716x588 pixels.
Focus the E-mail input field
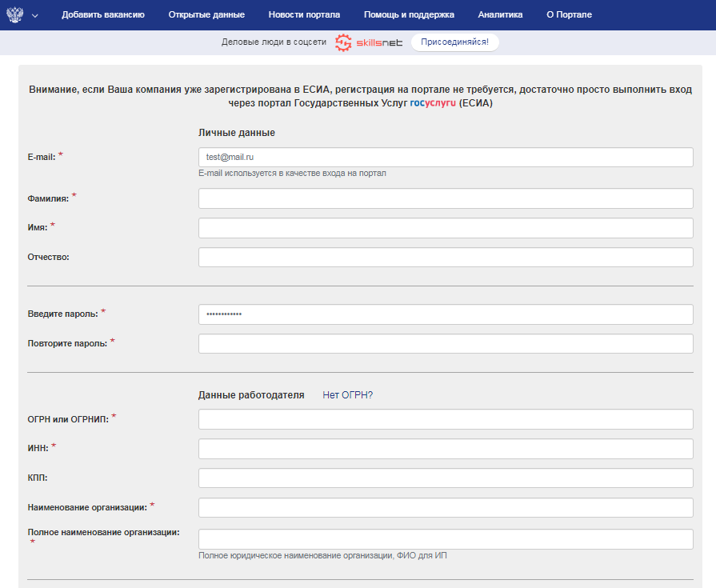pos(446,157)
